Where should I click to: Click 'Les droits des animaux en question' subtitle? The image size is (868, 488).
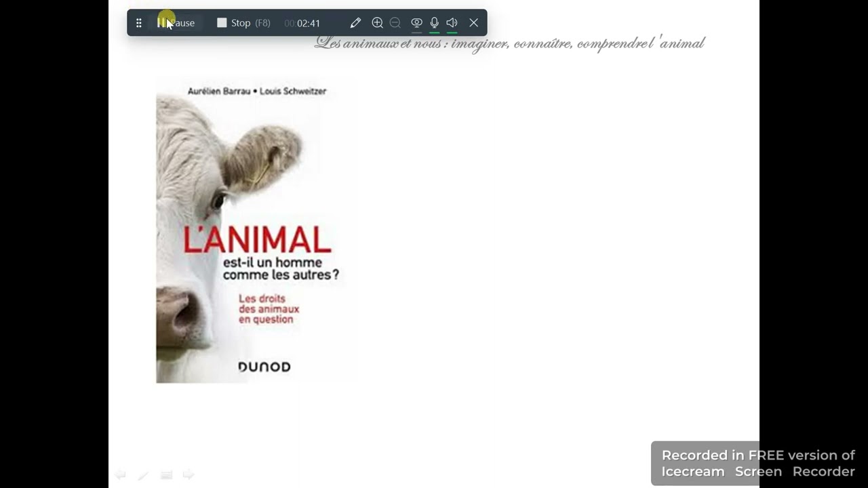pyautogui.click(x=269, y=309)
